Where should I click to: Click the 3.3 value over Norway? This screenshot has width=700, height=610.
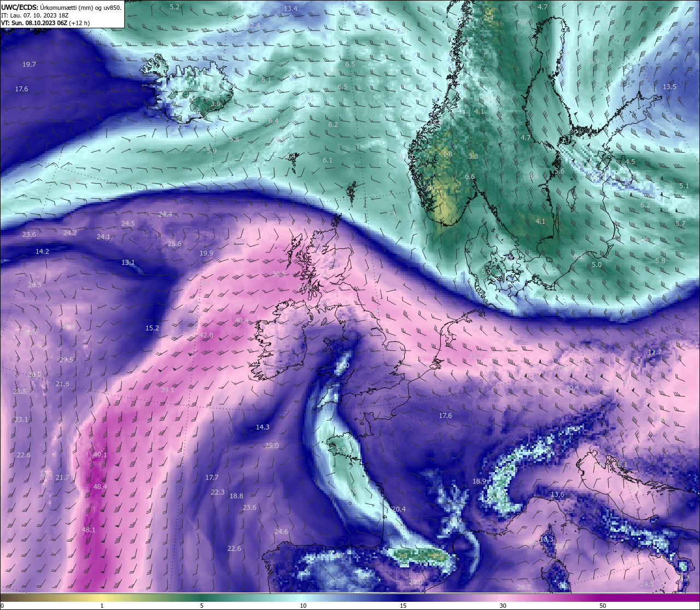pyautogui.click(x=473, y=156)
